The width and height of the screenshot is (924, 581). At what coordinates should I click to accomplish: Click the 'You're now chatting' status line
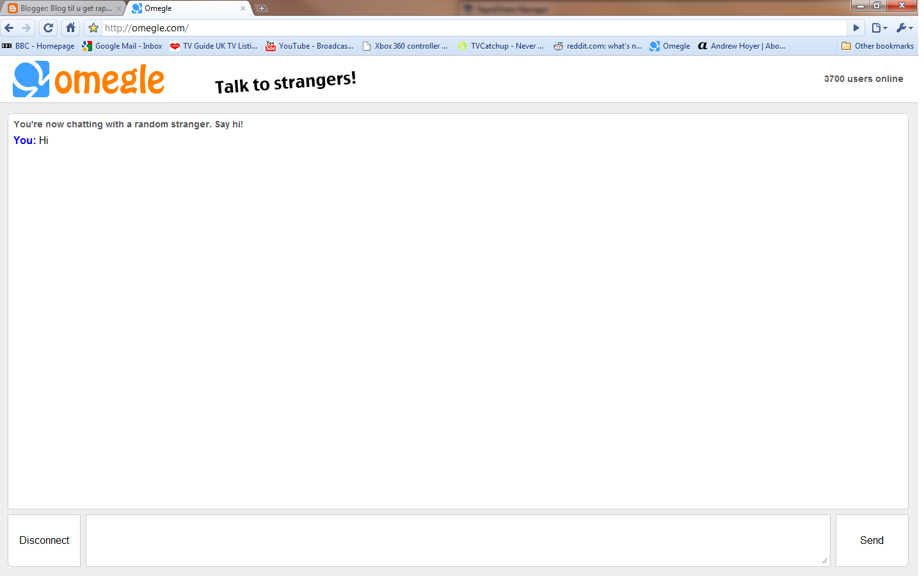click(x=129, y=124)
